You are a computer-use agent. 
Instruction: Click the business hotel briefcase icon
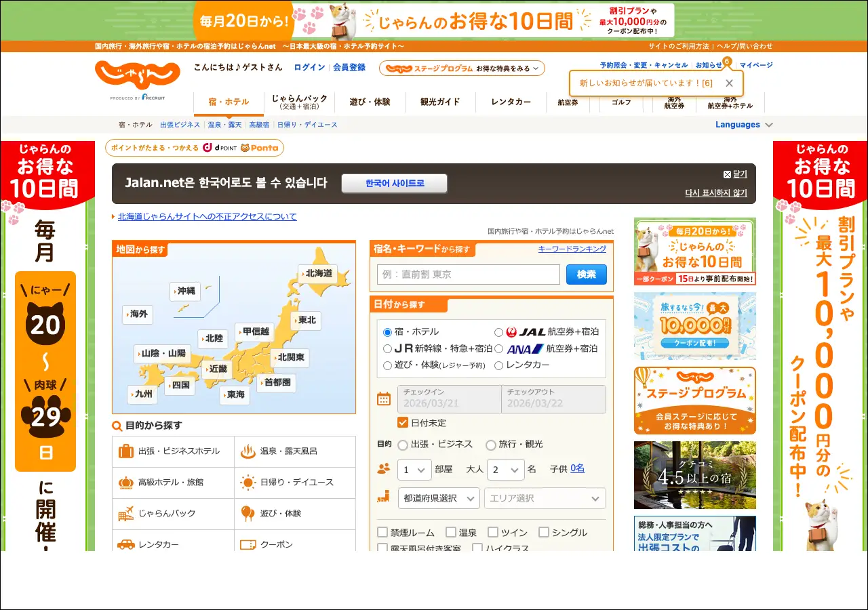pyautogui.click(x=125, y=451)
